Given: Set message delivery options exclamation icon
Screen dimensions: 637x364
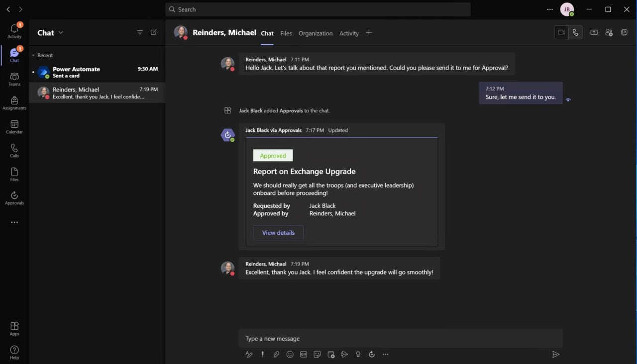Looking at the screenshot, I should tap(263, 355).
